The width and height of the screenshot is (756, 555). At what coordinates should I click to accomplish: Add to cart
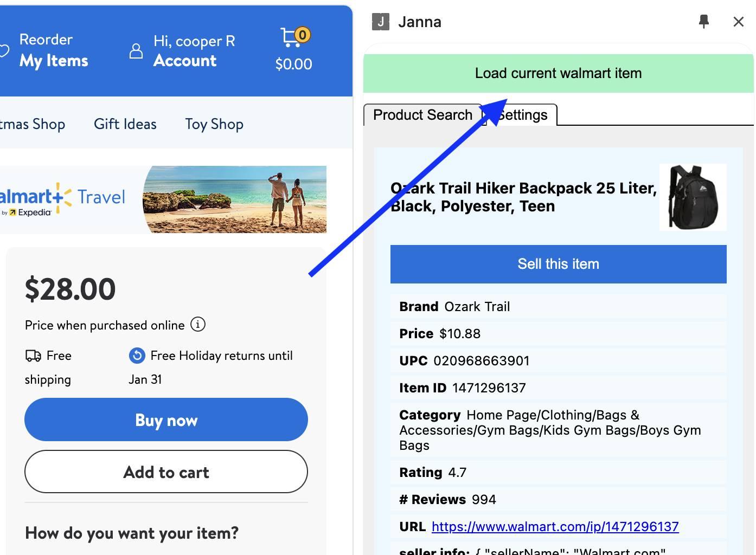pyautogui.click(x=166, y=472)
